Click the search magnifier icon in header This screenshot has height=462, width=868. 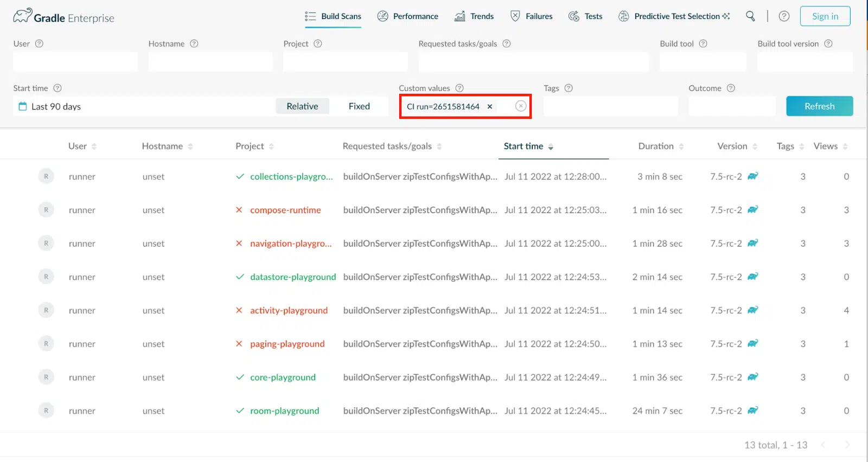tap(750, 16)
